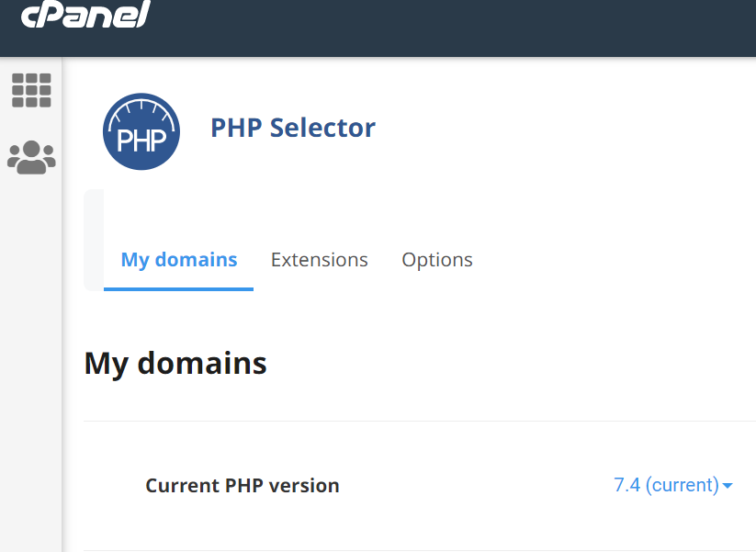Select the My domains tab
This screenshot has height=552, width=756.
(x=179, y=260)
